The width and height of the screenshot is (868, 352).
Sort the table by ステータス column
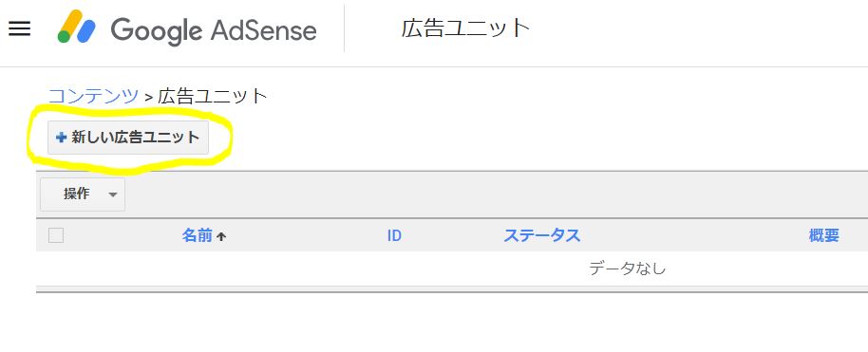click(542, 235)
